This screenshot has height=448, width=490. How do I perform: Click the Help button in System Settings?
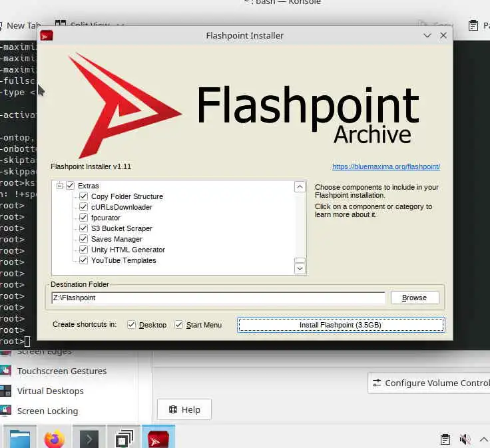coord(184,409)
